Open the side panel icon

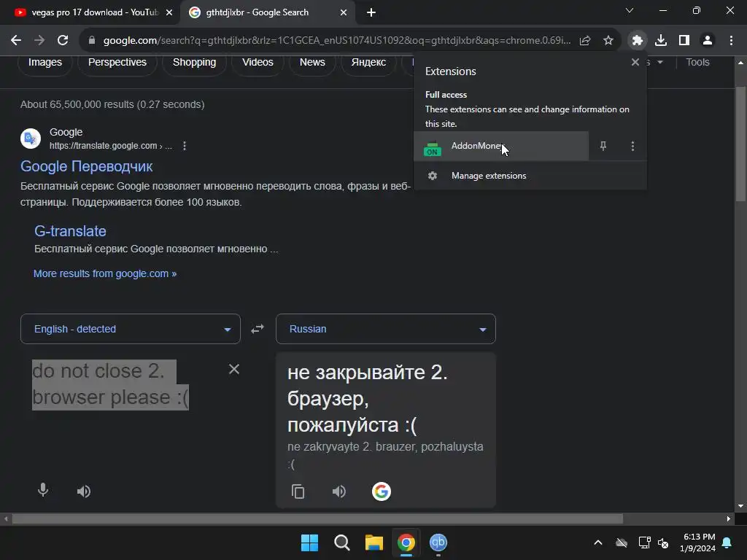684,41
